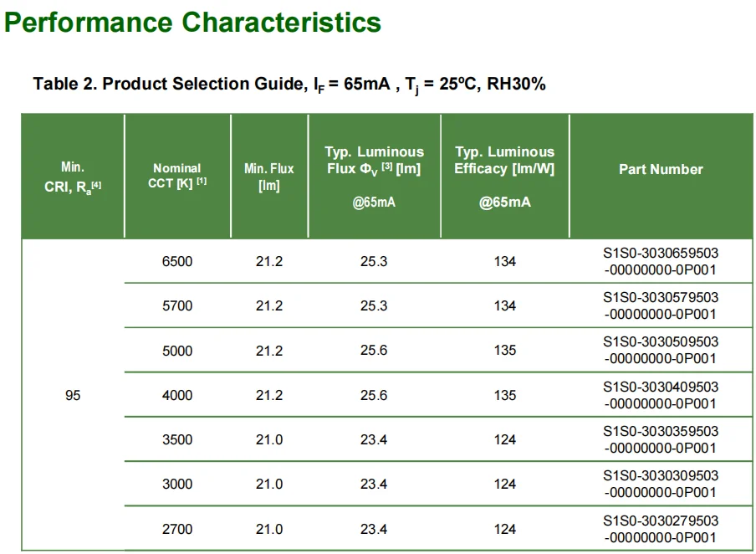Click the Performance Characteristics heading

tap(193, 23)
